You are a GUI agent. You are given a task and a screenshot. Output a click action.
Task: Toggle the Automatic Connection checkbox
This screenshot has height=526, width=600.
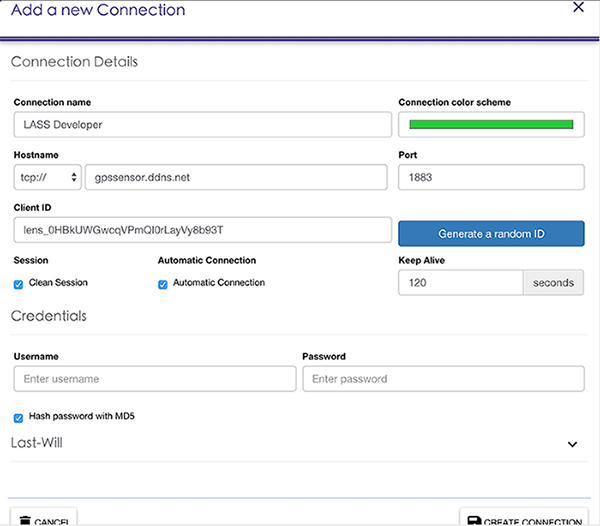163,284
